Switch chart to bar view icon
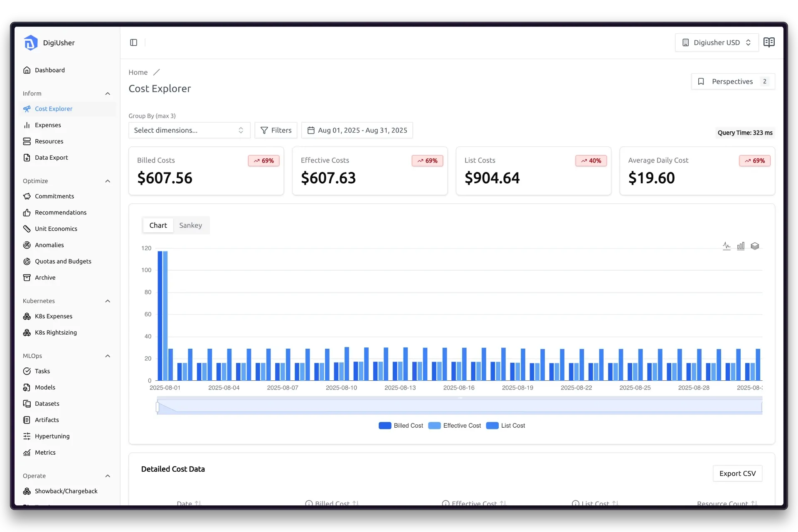Viewport: 798px width, 532px height. pyautogui.click(x=741, y=246)
